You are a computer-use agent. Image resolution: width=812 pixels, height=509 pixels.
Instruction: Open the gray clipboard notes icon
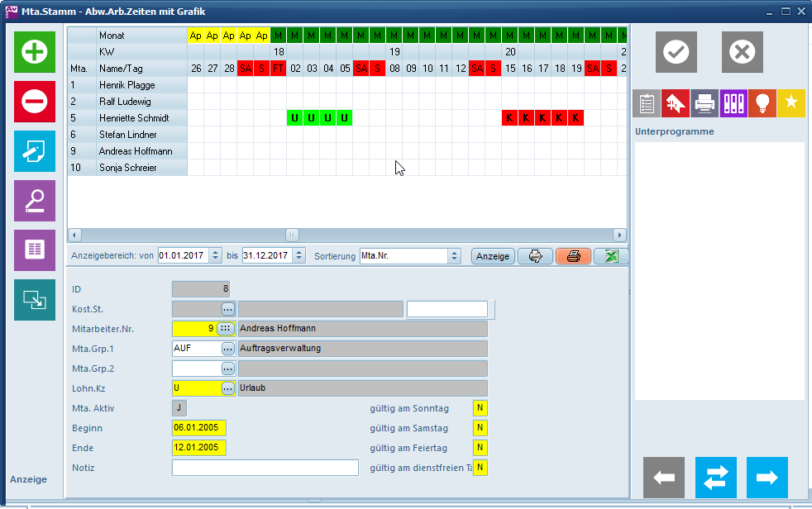click(x=647, y=103)
